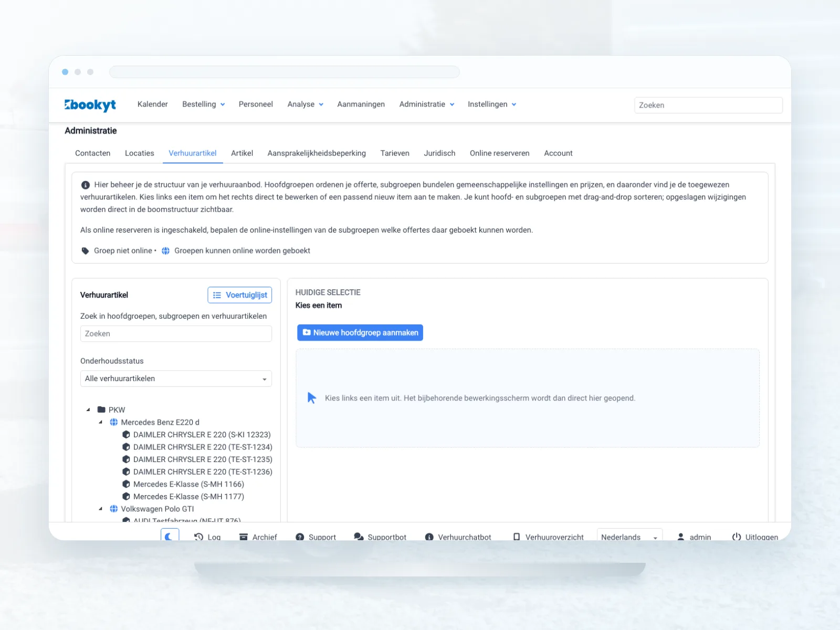
Task: Collapse the Volkswagen Polo GTI subgroup
Action: [101, 509]
